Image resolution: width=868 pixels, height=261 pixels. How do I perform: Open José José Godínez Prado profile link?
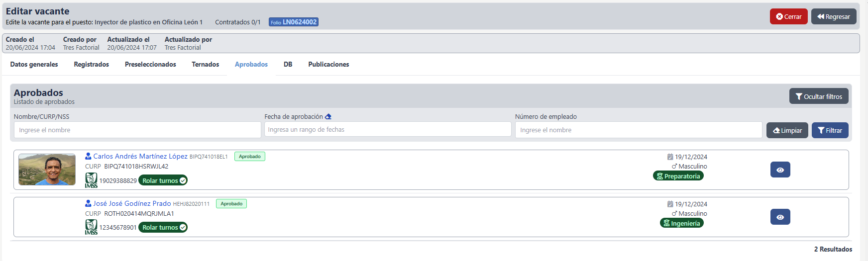point(132,203)
